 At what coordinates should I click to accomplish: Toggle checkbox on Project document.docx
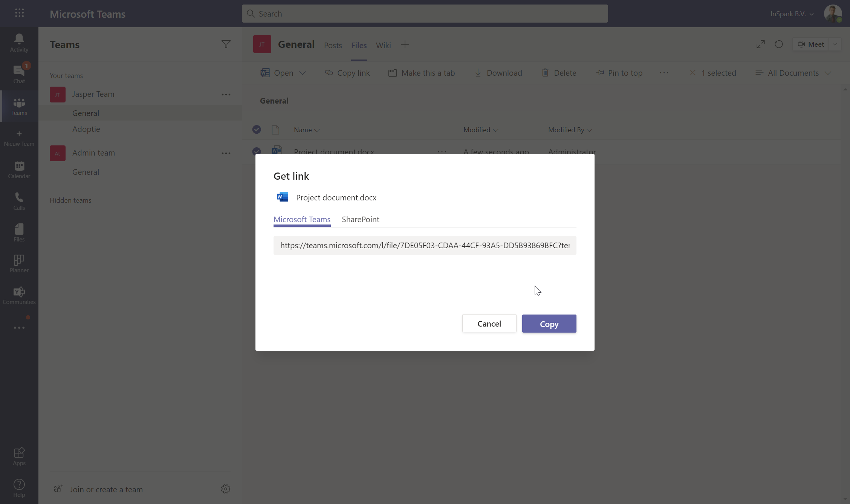coord(256,151)
